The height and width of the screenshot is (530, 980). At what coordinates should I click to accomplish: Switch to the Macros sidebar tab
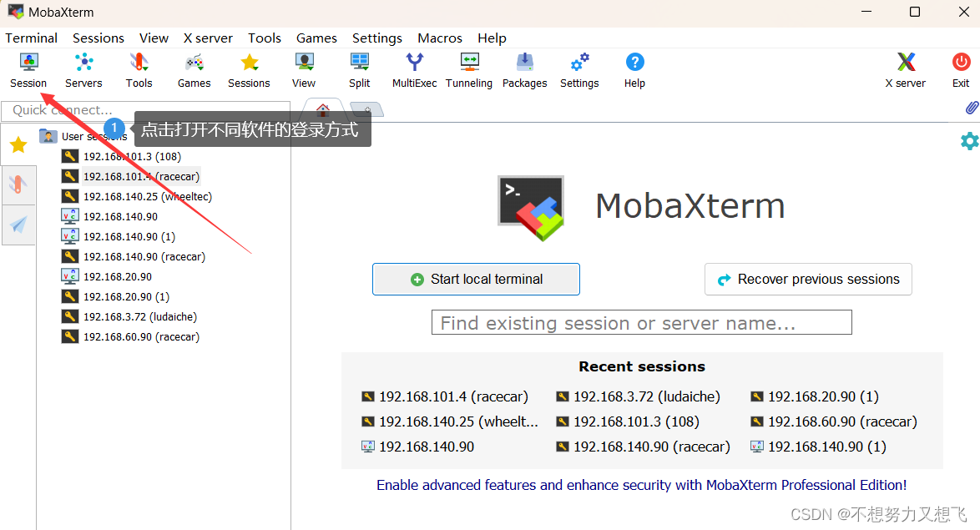point(18,224)
